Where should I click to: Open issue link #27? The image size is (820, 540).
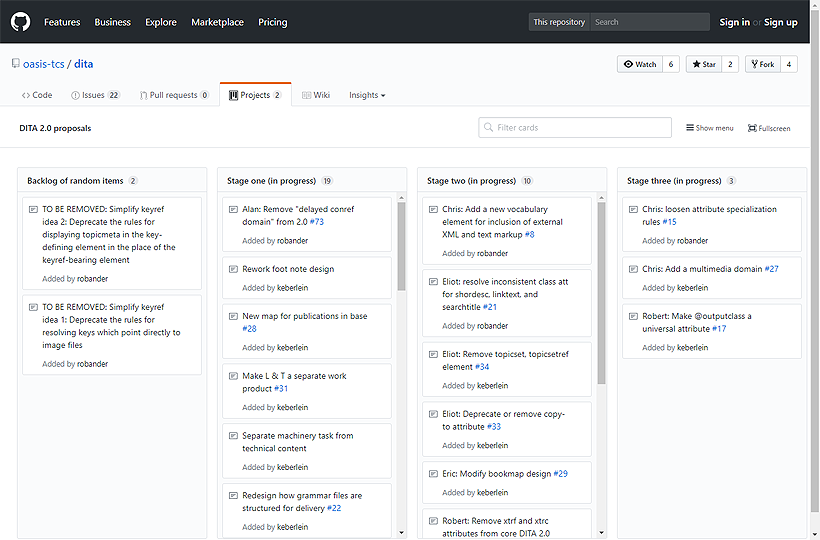(x=772, y=269)
